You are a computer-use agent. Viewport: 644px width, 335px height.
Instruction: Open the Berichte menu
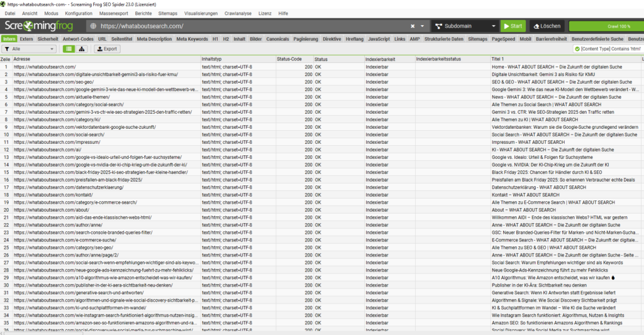(143, 14)
